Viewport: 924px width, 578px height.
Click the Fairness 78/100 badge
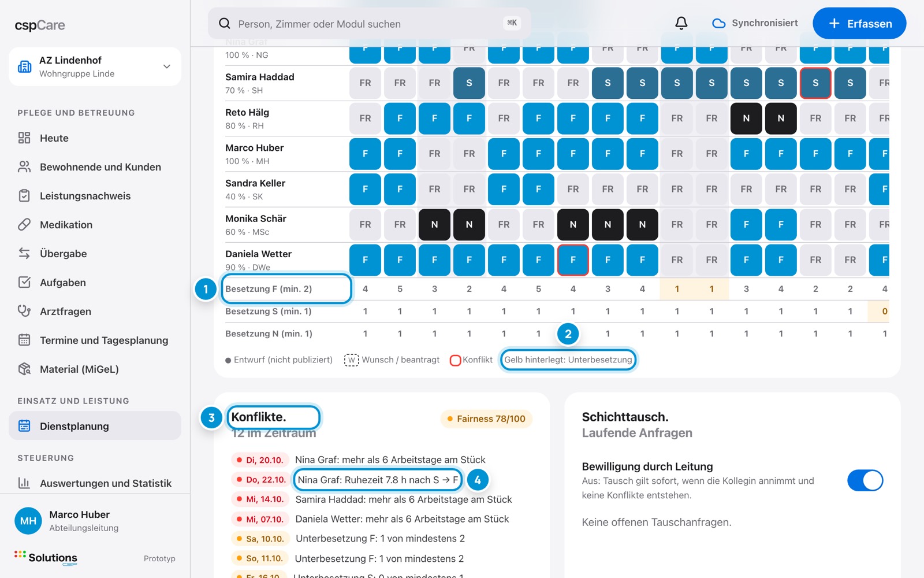point(486,418)
